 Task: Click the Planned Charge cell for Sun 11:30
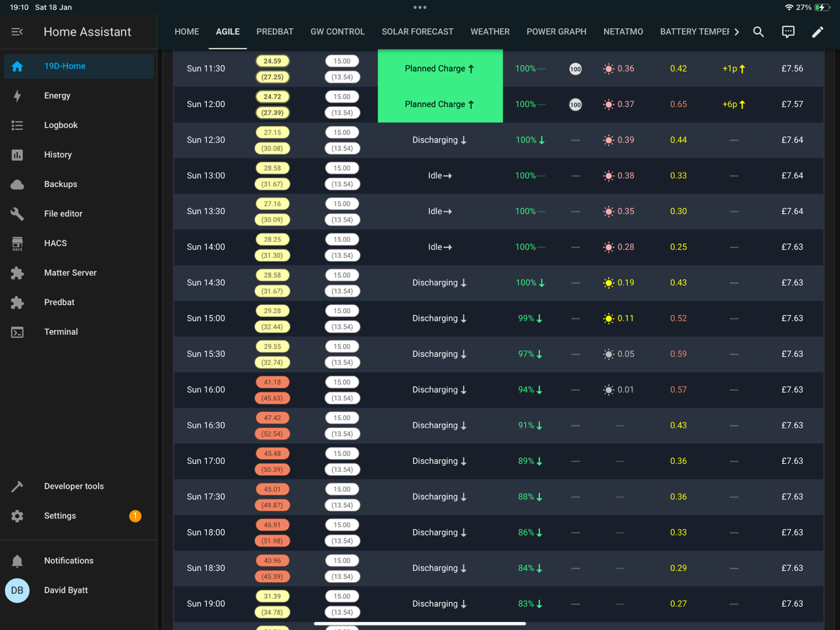point(440,68)
